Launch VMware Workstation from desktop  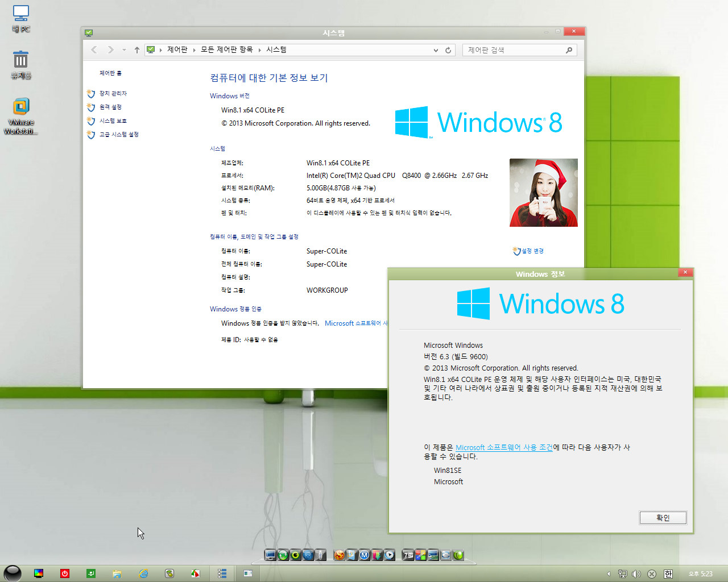click(x=21, y=116)
